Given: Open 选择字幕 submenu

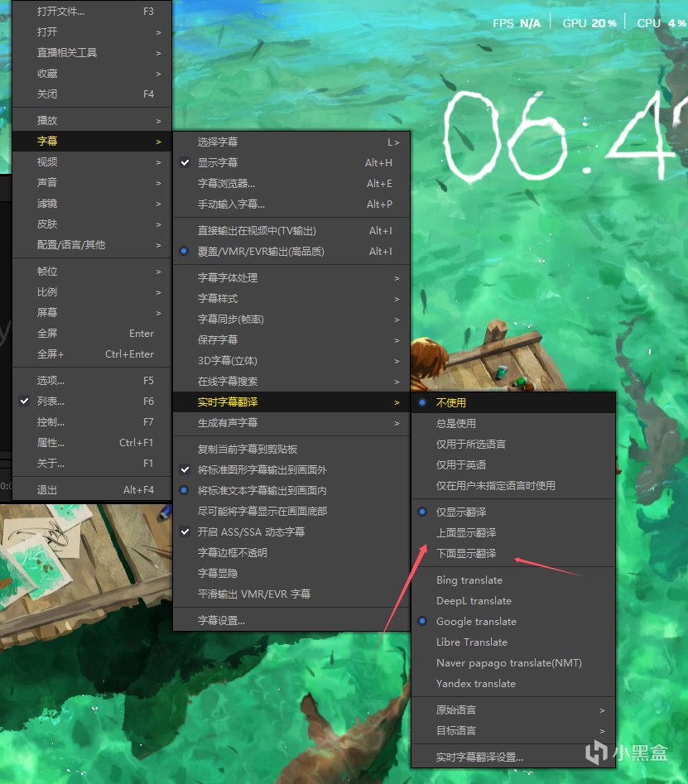Looking at the screenshot, I should tap(291, 142).
